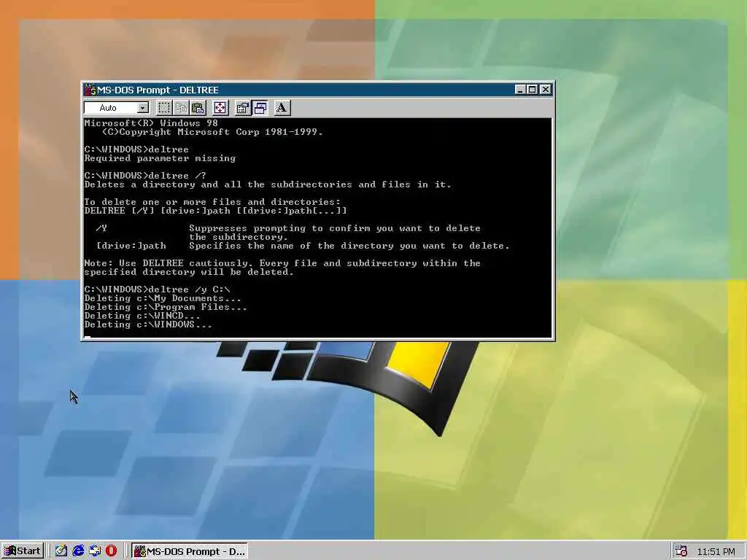Click 'To delete one or more files' line
Image resolution: width=747 pixels, height=560 pixels.
tap(212, 202)
